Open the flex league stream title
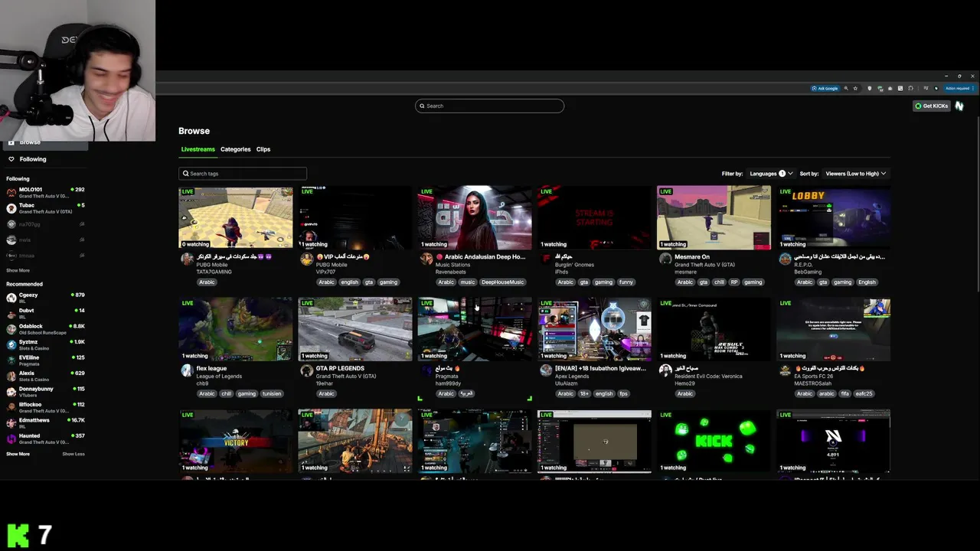Viewport: 980px width, 551px height. click(x=211, y=368)
